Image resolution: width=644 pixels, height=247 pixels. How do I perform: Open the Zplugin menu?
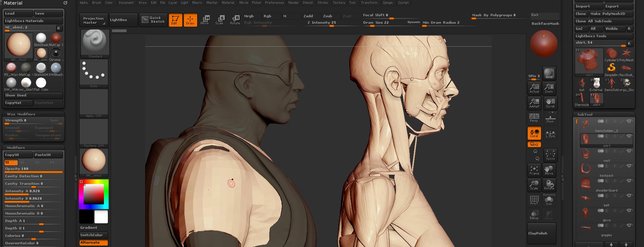387,3
